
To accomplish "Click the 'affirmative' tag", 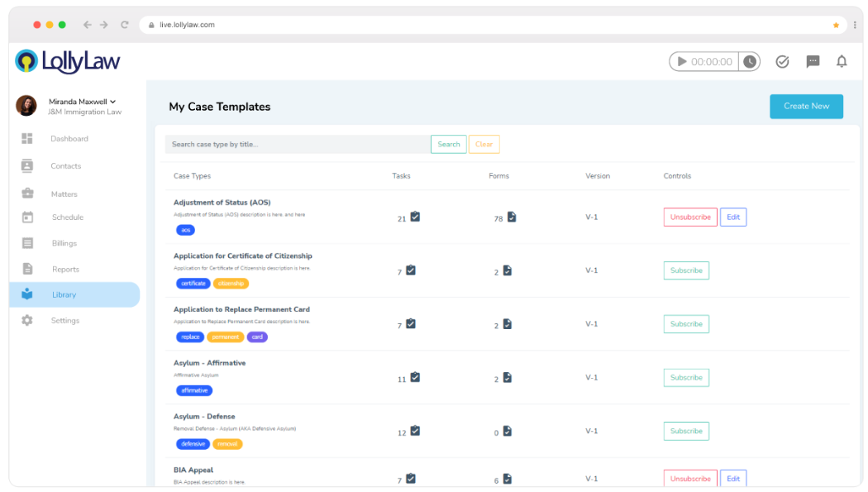I will click(x=194, y=391).
